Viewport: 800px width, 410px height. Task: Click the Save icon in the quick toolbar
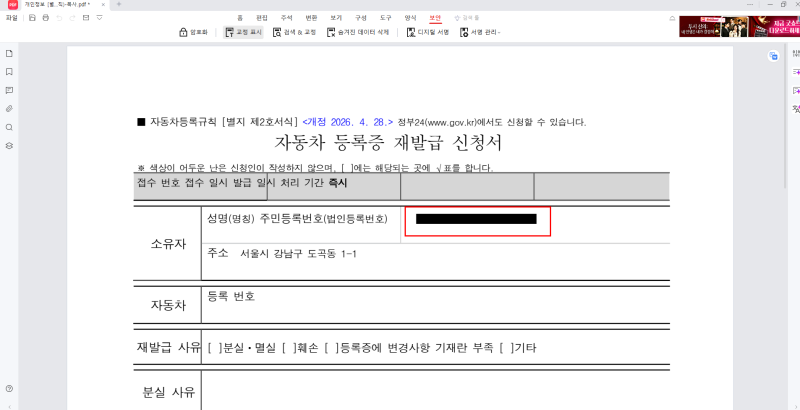tap(32, 18)
